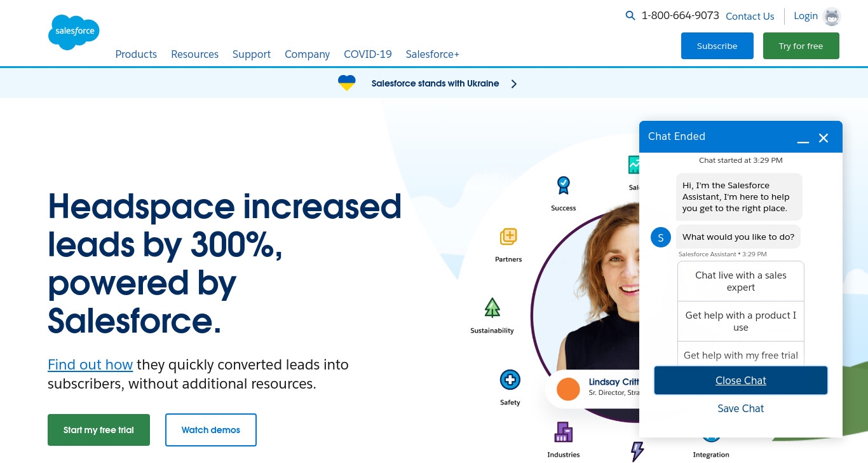Click the What would you like to do message
Image resolution: width=868 pixels, height=463 pixels.
[738, 237]
